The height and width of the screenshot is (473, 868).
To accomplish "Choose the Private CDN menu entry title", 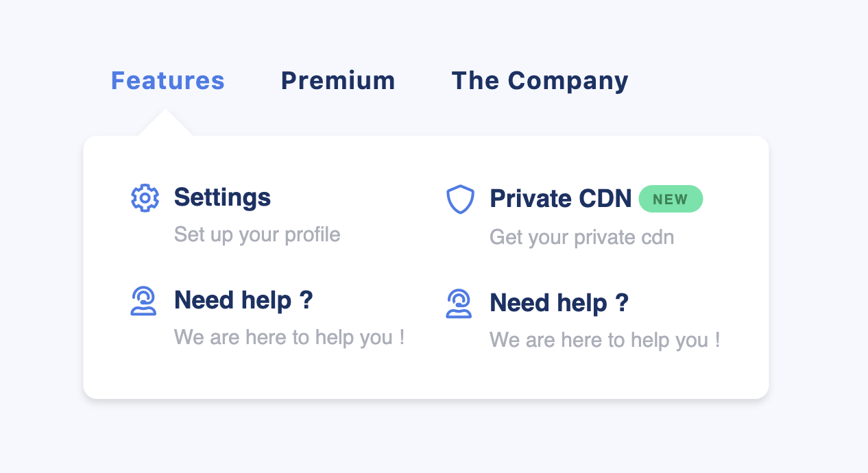I will pos(560,199).
